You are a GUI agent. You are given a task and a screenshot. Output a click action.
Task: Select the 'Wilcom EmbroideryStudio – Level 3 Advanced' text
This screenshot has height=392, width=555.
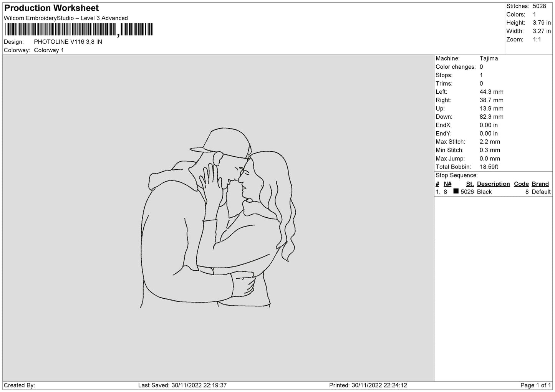point(66,18)
